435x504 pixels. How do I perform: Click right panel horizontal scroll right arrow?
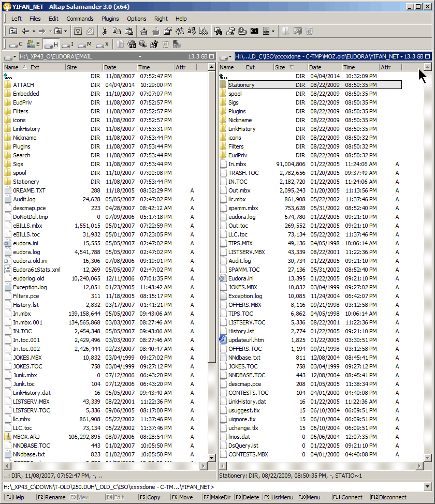click(x=419, y=466)
